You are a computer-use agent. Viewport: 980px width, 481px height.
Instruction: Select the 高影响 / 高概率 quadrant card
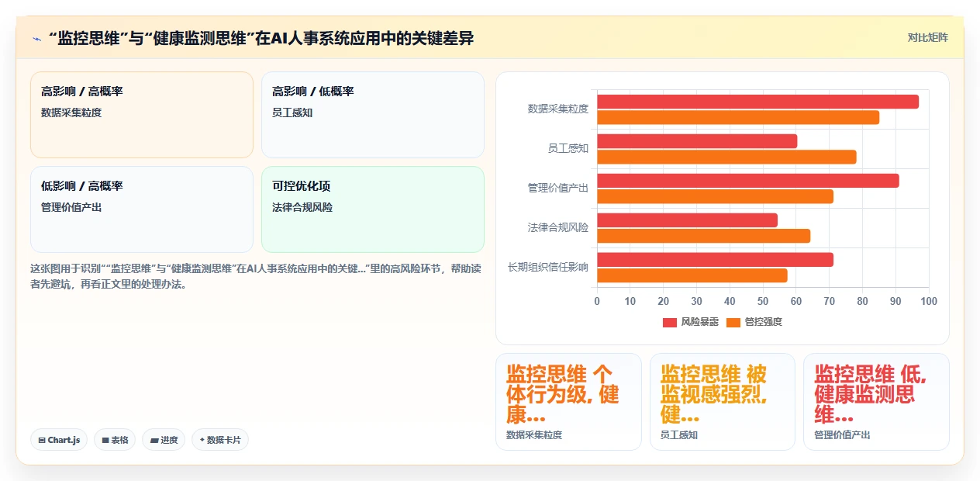point(142,115)
